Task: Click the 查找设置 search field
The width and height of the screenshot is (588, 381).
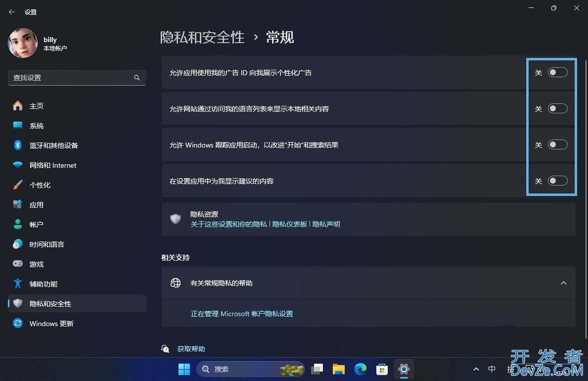Action: click(x=77, y=78)
